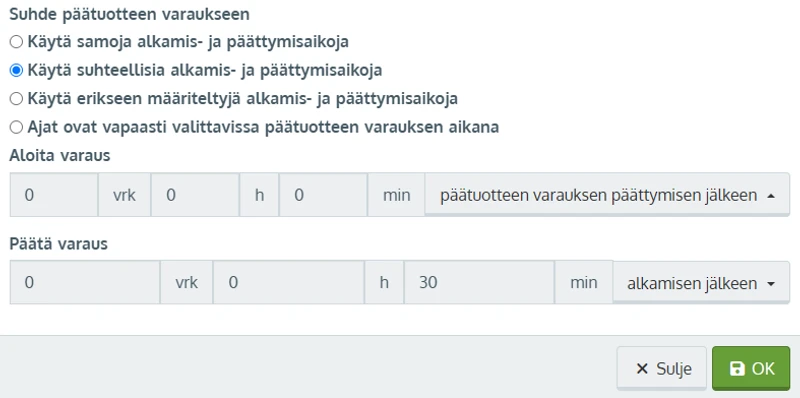This screenshot has height=398, width=800.
Task: Select 'Käytä suhteellisia alkamis- ja päättymisaikoja' radio
Action: (16, 70)
